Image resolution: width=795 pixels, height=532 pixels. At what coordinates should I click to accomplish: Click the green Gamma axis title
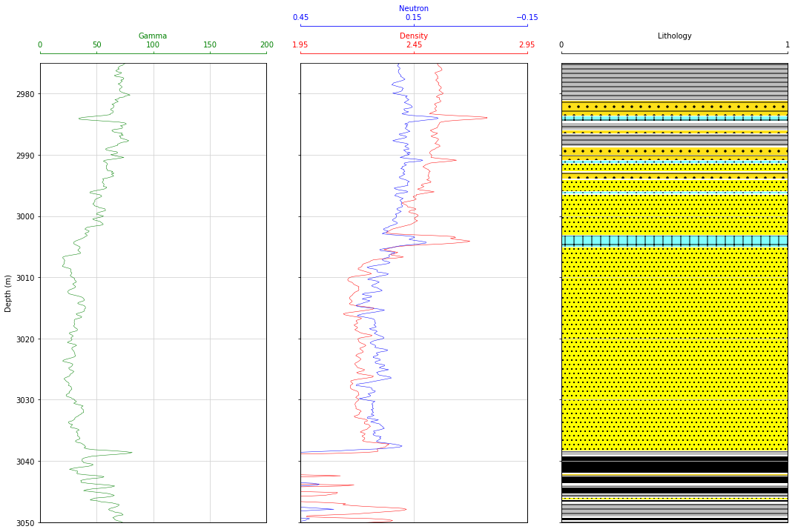pyautogui.click(x=153, y=36)
